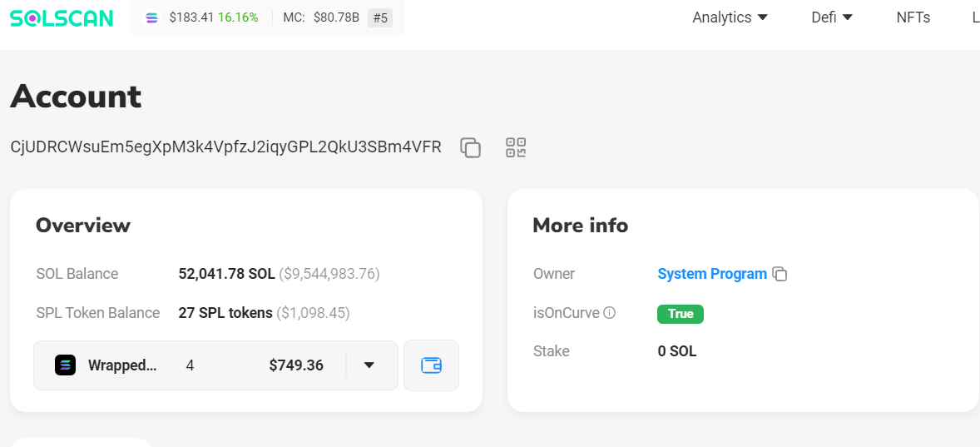Screen dimensions: 980x447
Task: Click the Wrapped SOL token icon
Action: 66,365
